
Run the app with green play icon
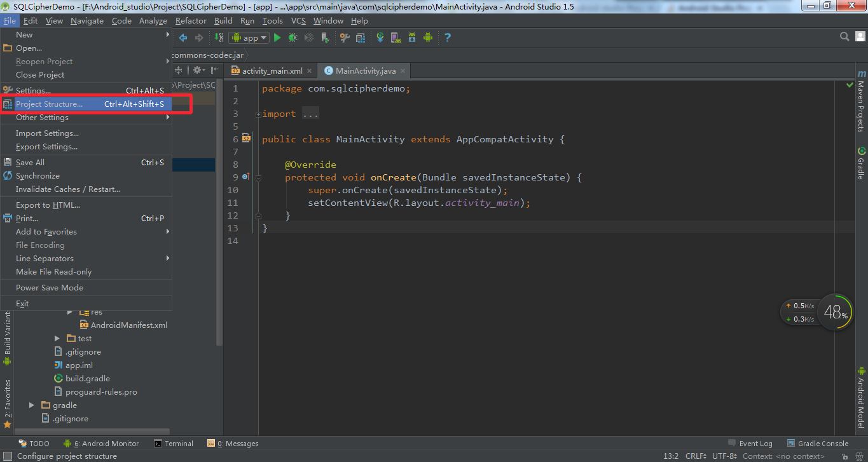(x=277, y=37)
